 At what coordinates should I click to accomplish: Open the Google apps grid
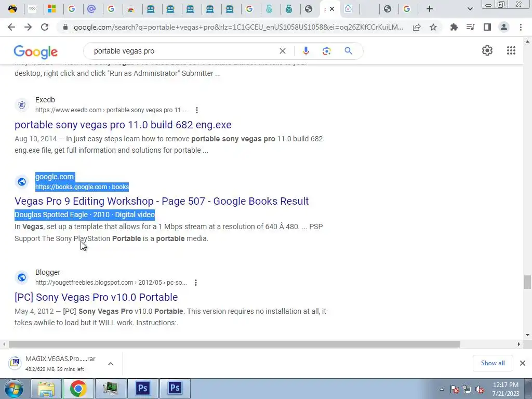[x=511, y=50]
